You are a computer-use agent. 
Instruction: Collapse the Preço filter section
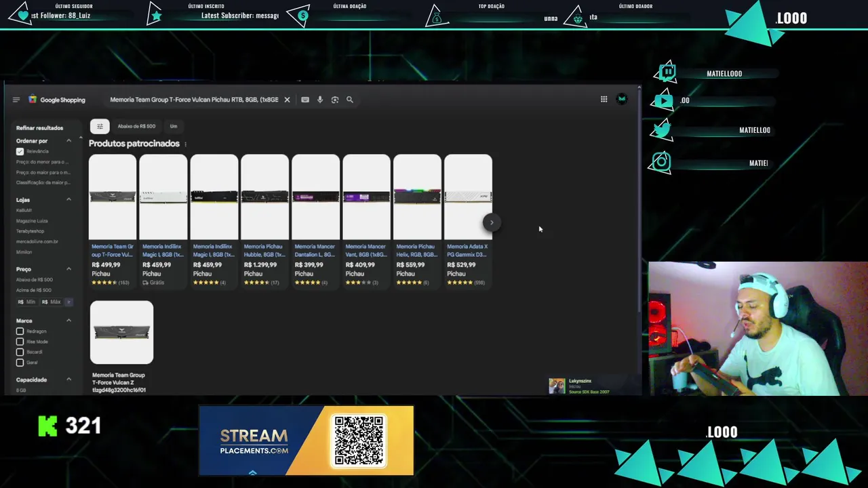click(x=68, y=269)
